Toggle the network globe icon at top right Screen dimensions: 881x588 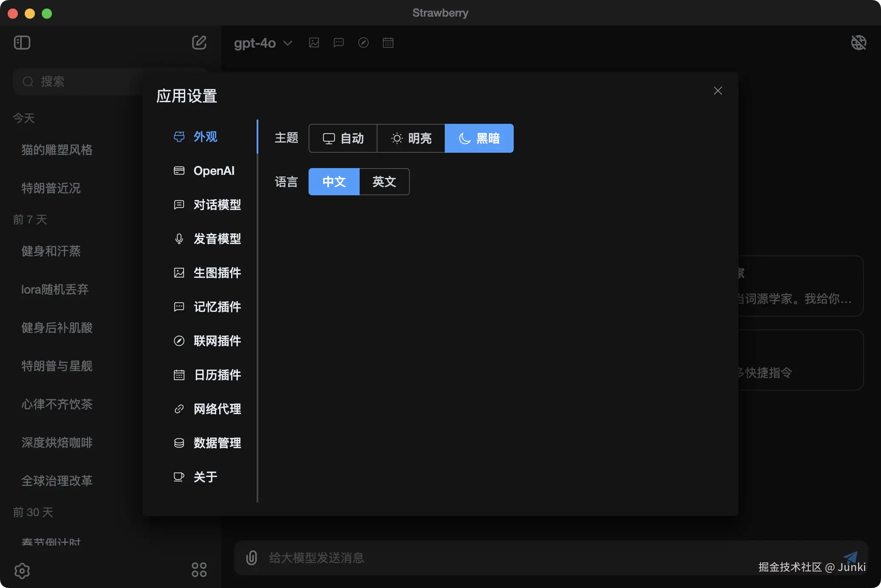click(x=858, y=43)
